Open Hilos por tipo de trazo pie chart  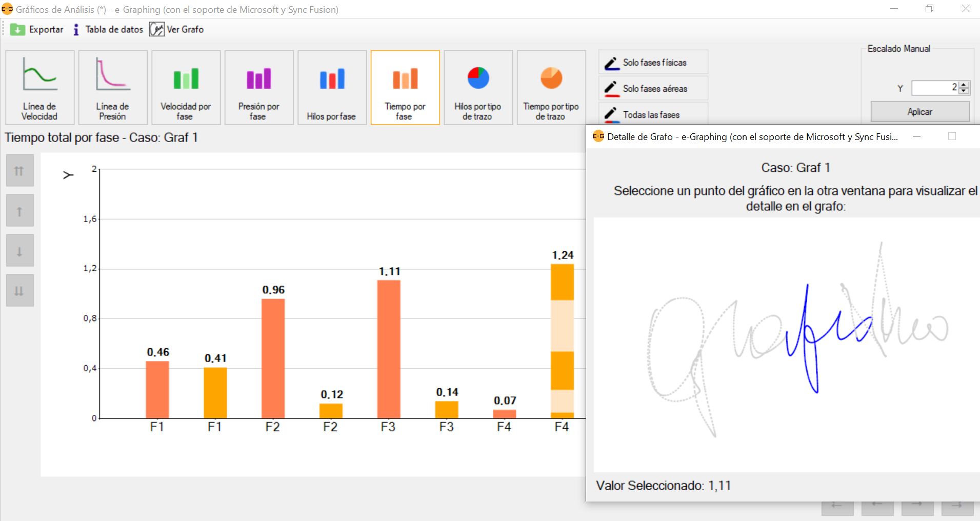click(478, 87)
